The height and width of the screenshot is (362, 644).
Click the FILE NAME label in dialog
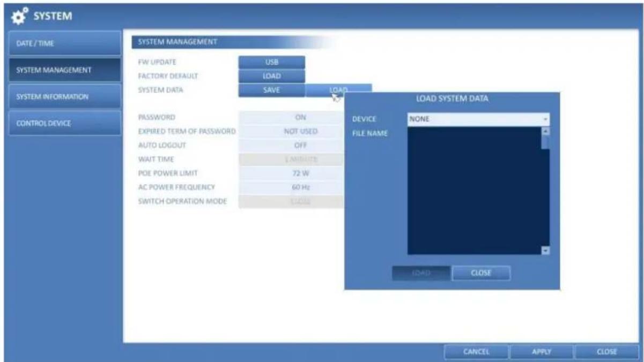click(x=370, y=133)
